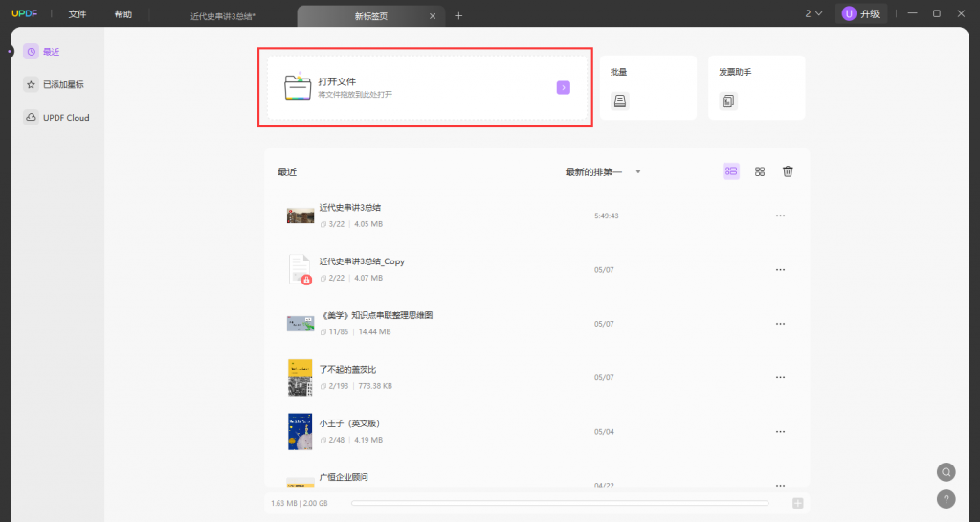Click the UPDF logo in title bar
This screenshot has width=980, height=522.
coord(23,14)
